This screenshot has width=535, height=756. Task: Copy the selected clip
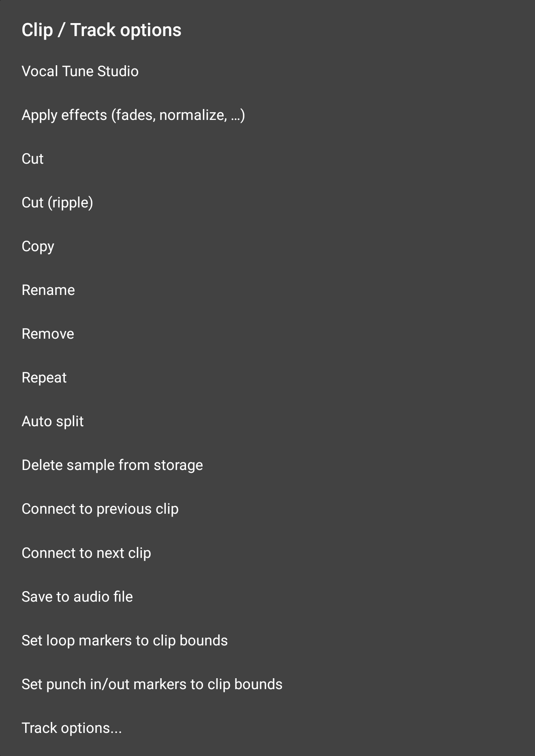point(38,246)
